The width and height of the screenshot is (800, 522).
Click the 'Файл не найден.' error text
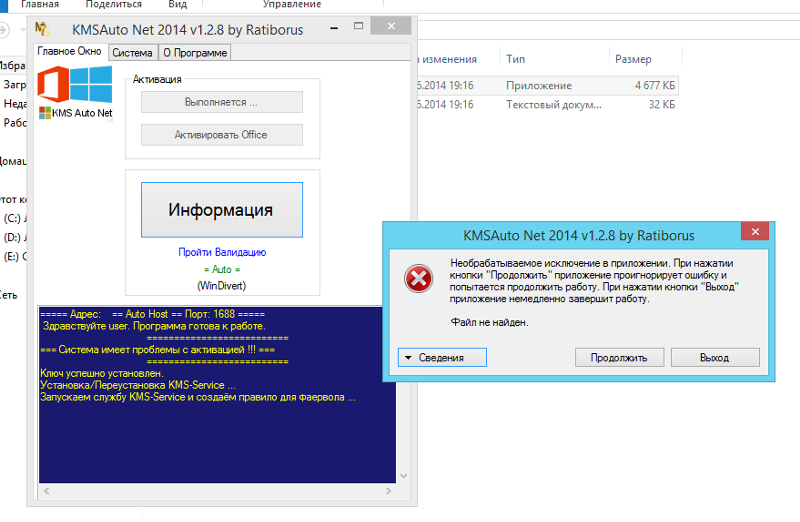tap(489, 322)
